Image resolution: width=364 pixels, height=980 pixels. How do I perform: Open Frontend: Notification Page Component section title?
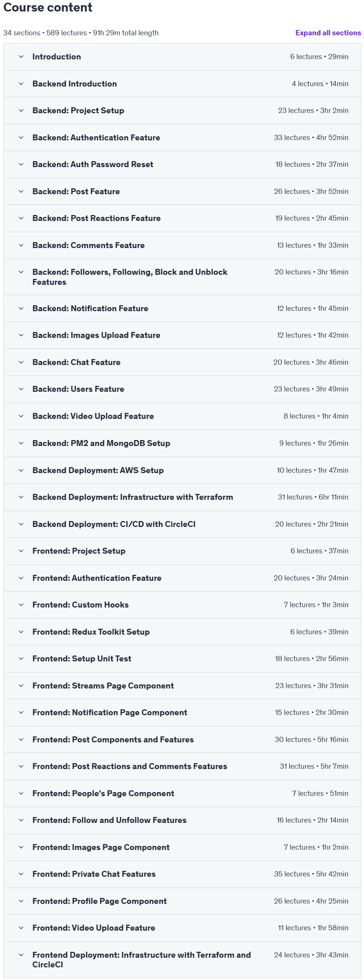[x=110, y=713]
